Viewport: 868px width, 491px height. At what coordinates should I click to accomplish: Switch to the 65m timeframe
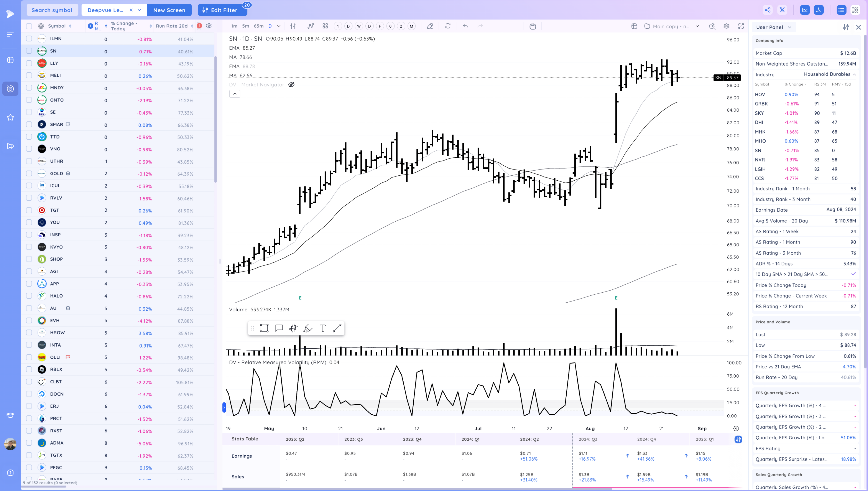258,26
